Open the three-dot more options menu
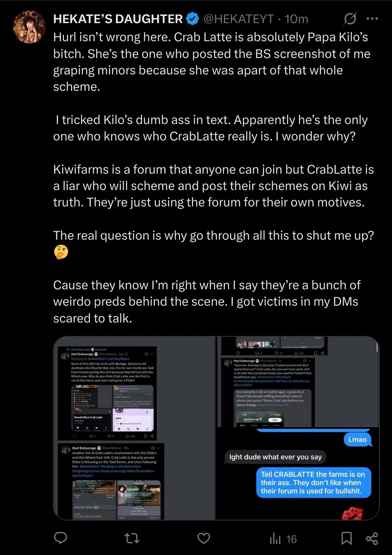 click(372, 18)
